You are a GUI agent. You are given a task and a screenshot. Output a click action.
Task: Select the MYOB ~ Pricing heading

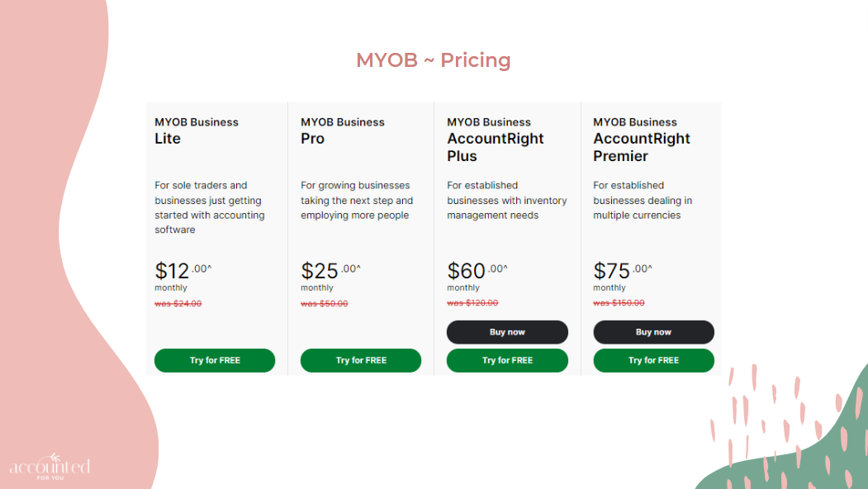pyautogui.click(x=434, y=59)
